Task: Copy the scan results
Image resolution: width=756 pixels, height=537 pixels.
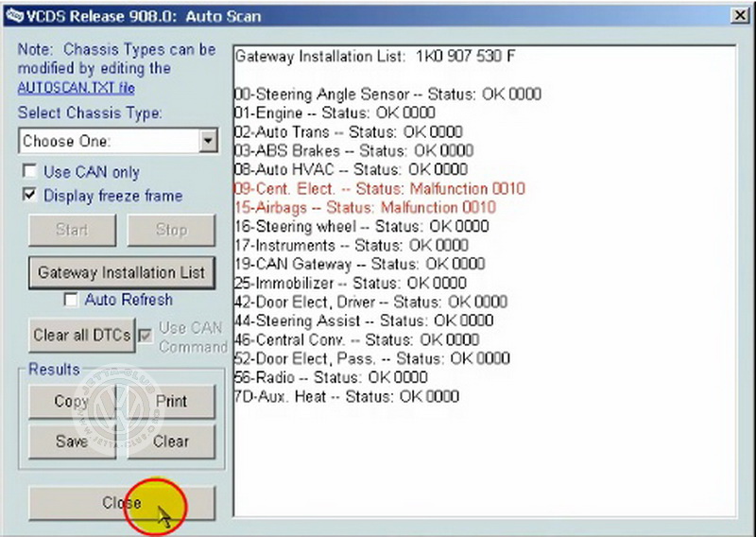Action: click(73, 402)
